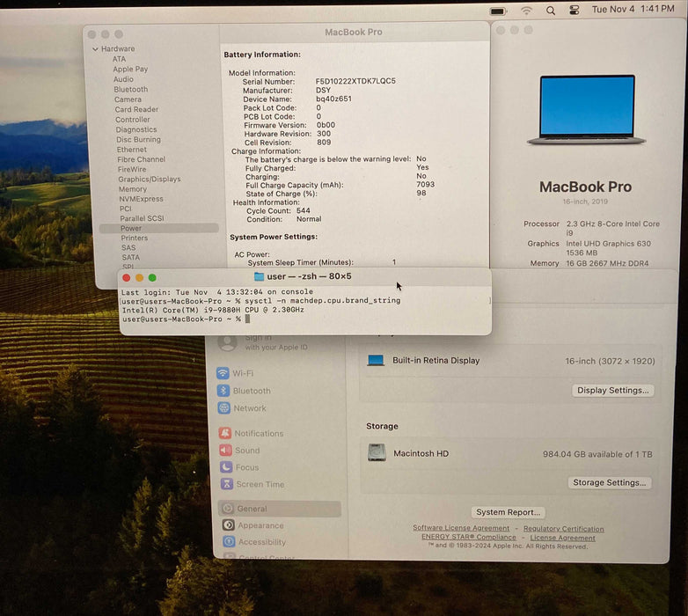Select ATA in System Information sidebar
688x616 pixels.
click(119, 59)
